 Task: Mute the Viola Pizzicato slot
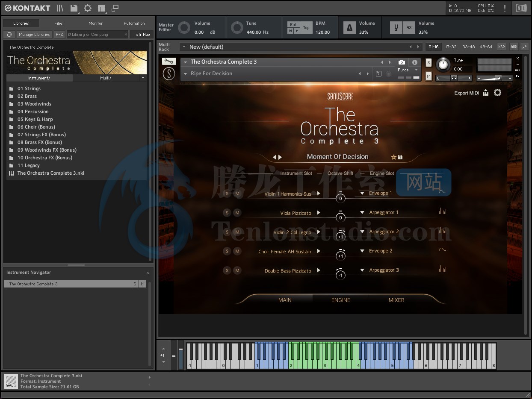[237, 213]
